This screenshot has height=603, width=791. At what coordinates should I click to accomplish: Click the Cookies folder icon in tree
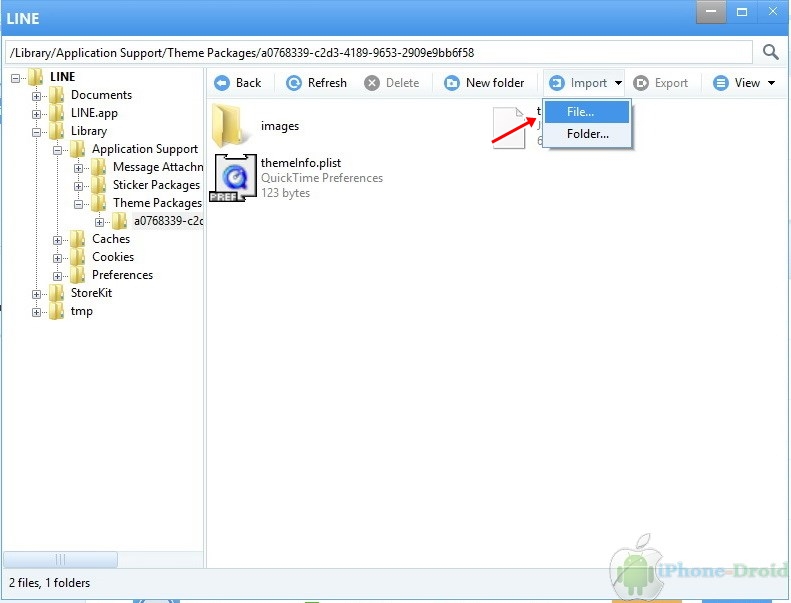pos(78,257)
